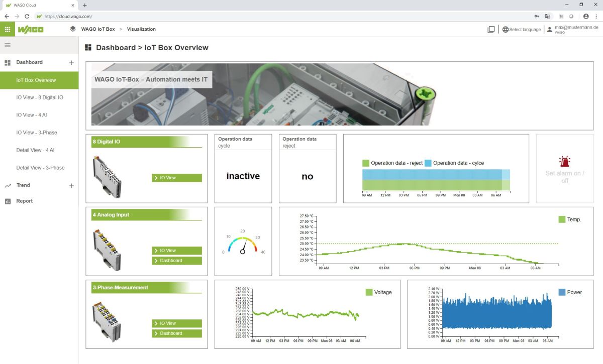Click the Operation data - reject green swatch
Viewport: 603px width, 364px height.
coord(366,163)
